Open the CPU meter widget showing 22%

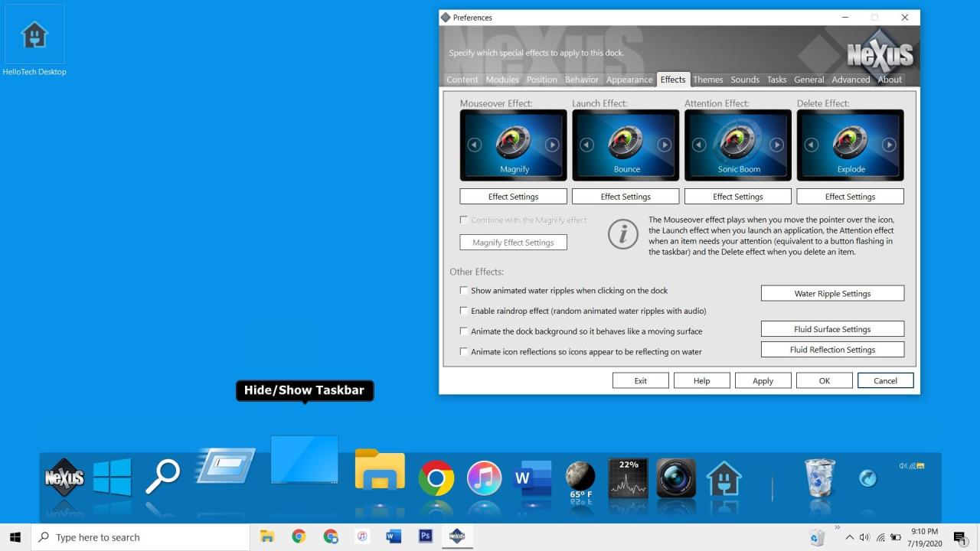pos(628,477)
